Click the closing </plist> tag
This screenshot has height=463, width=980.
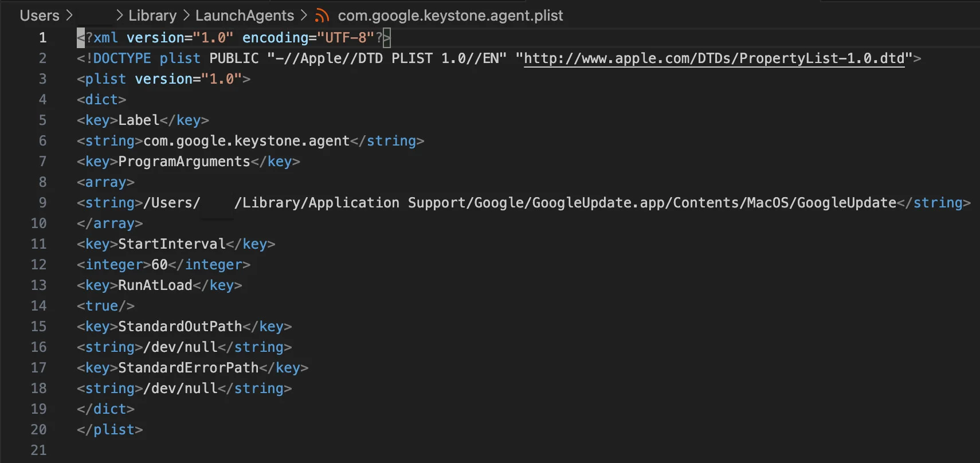(109, 430)
